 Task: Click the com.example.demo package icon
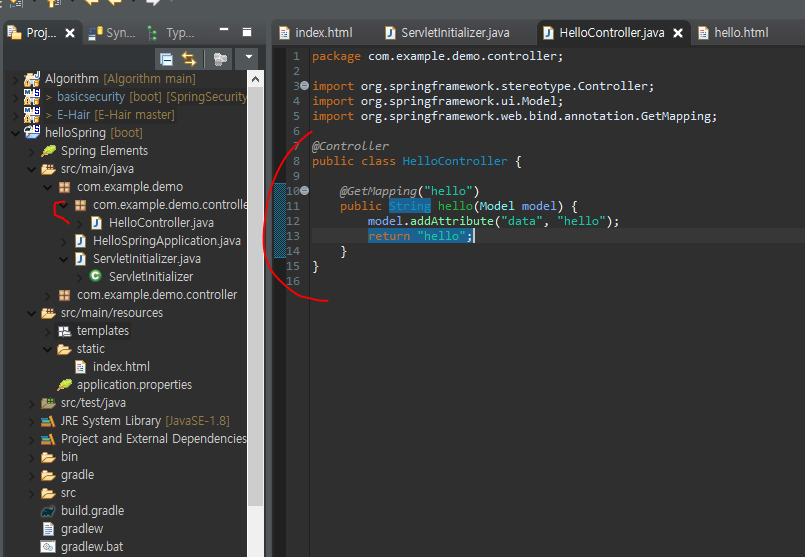coord(64,187)
